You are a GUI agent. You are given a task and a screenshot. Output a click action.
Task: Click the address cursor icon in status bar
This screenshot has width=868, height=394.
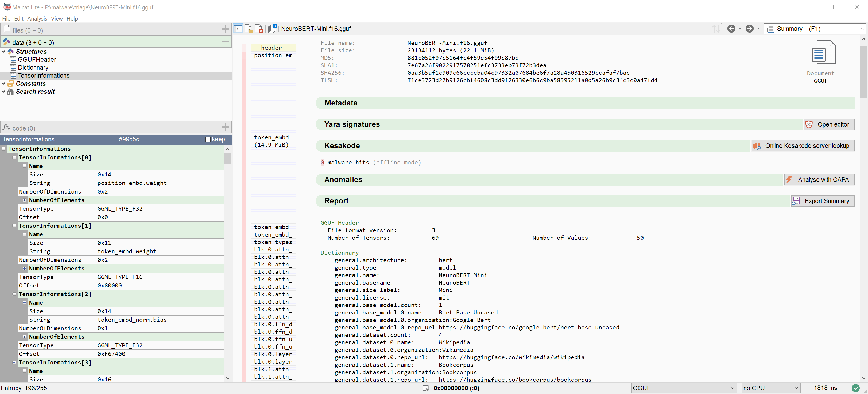425,388
